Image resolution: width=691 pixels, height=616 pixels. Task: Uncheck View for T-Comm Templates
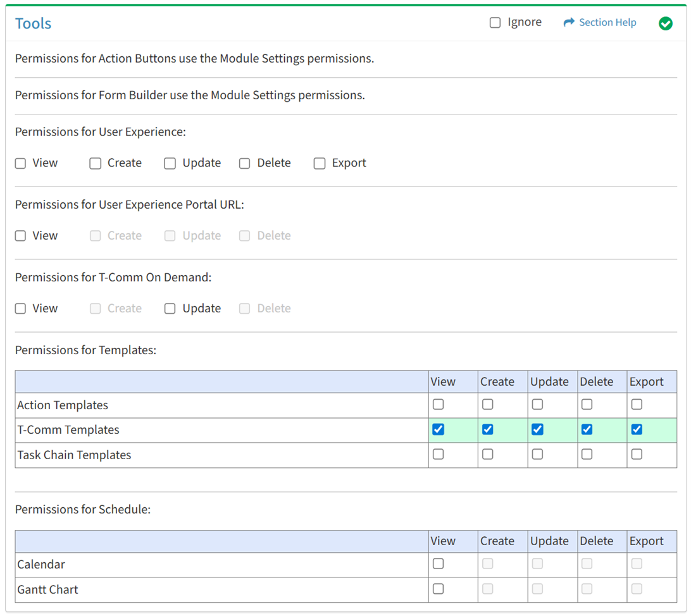pyautogui.click(x=438, y=429)
